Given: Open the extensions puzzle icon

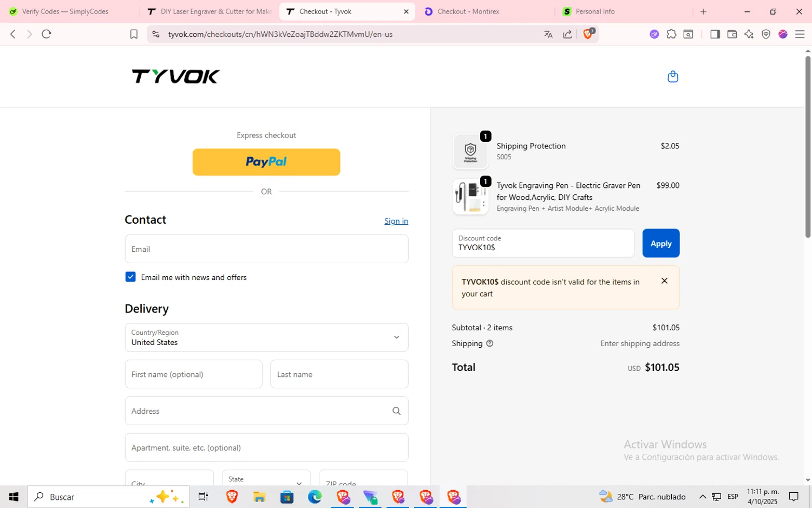Looking at the screenshot, I should [671, 34].
